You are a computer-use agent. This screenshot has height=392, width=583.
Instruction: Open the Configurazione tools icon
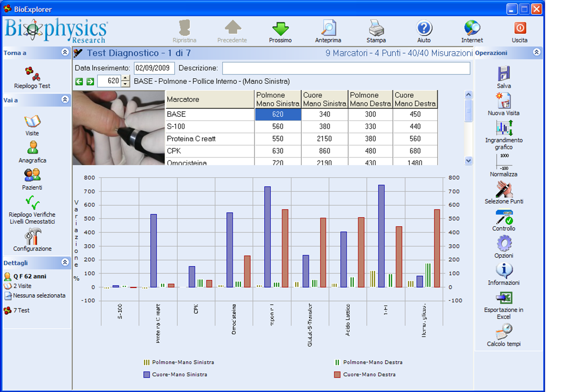pos(32,237)
